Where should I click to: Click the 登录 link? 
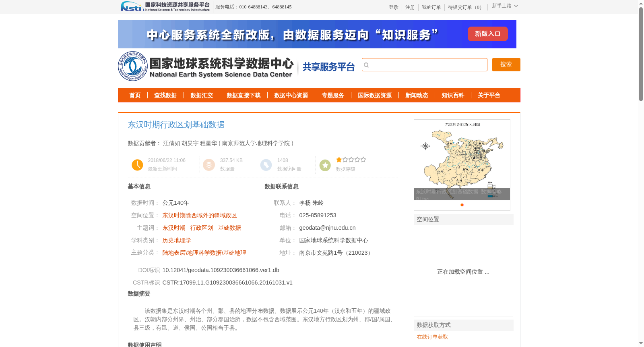(x=393, y=7)
